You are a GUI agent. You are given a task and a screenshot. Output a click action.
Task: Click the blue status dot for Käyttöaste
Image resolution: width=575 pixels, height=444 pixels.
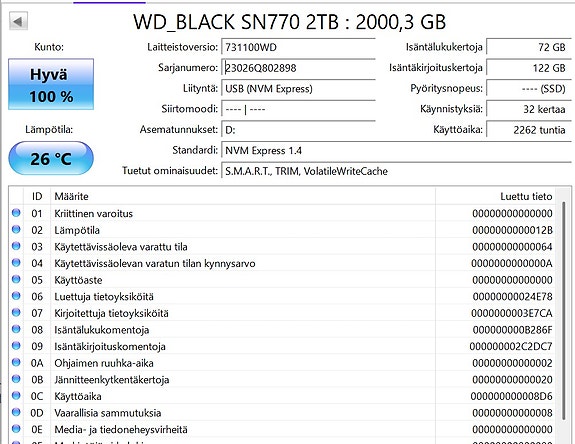click(x=16, y=279)
